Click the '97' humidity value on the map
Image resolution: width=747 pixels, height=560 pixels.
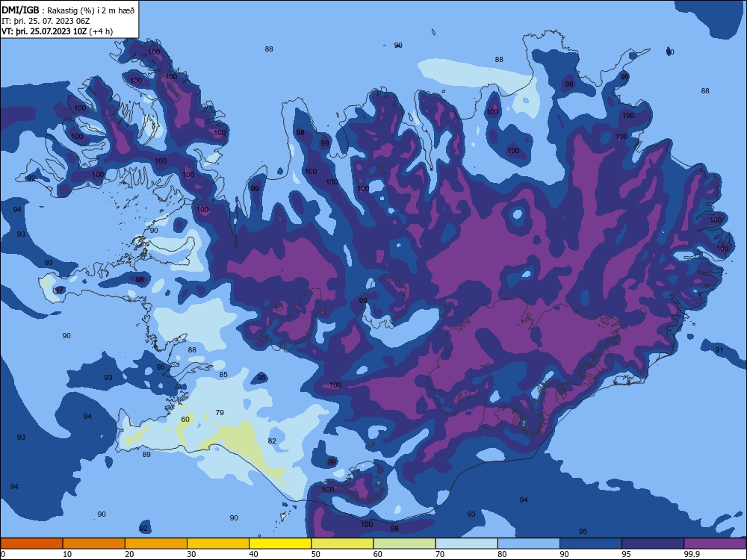(60, 290)
